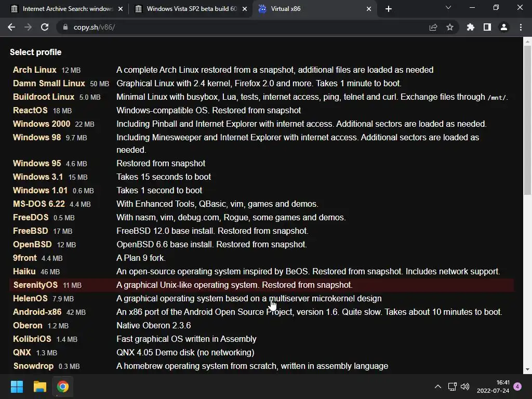This screenshot has width=532, height=399.
Task: Bookmark this page with the star icon
Action: (449, 27)
